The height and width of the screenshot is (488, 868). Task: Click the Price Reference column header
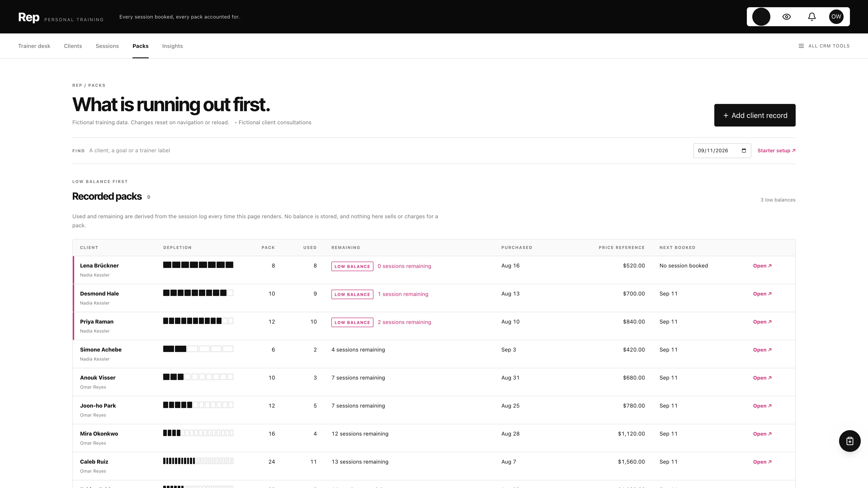[622, 248]
